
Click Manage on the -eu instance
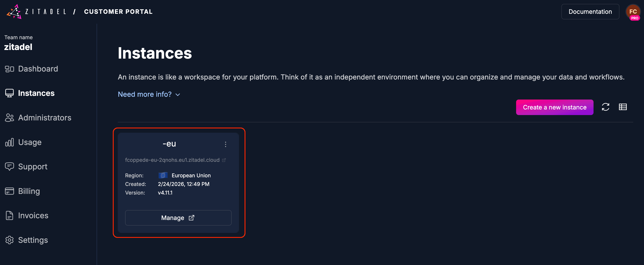tap(178, 218)
